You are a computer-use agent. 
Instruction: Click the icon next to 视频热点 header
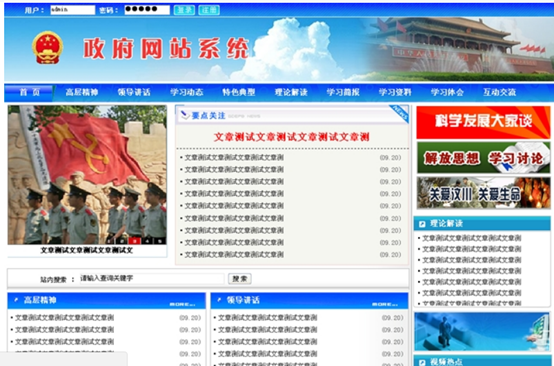pos(422,362)
